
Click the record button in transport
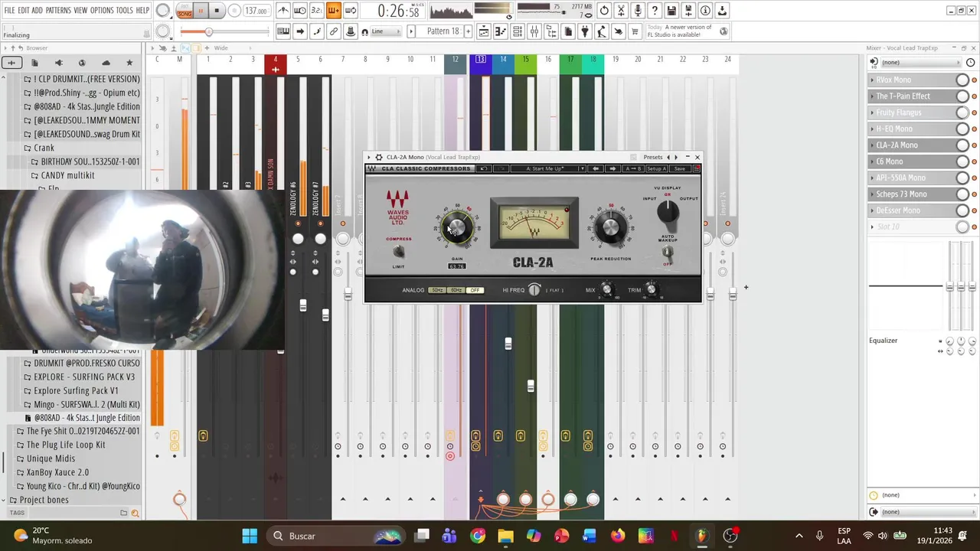[x=233, y=11]
